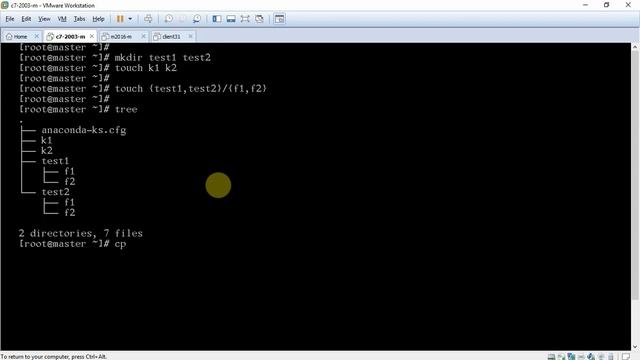The image size is (640, 360).
Task: Switch to console view
Action: pos(280,19)
